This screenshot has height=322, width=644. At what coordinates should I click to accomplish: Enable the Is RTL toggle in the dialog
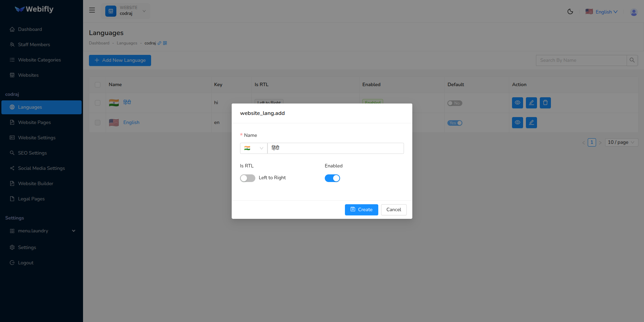[x=247, y=178]
